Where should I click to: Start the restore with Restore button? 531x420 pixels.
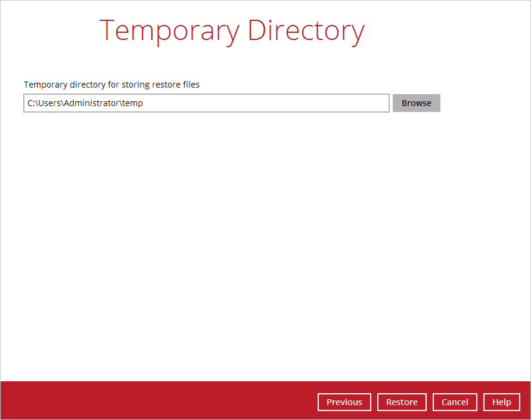click(x=402, y=402)
